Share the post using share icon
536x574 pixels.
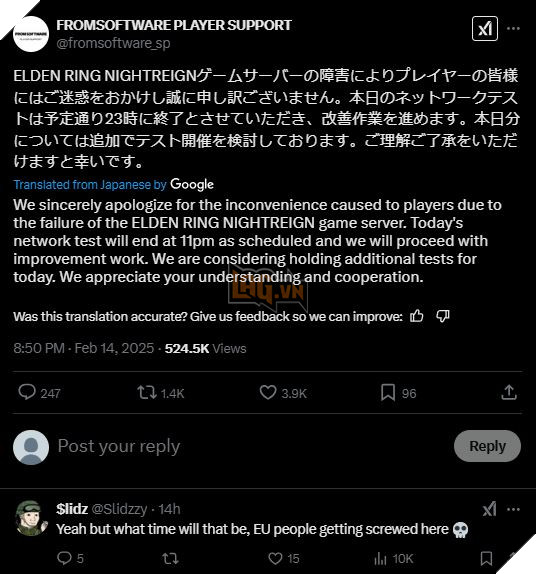coord(509,392)
